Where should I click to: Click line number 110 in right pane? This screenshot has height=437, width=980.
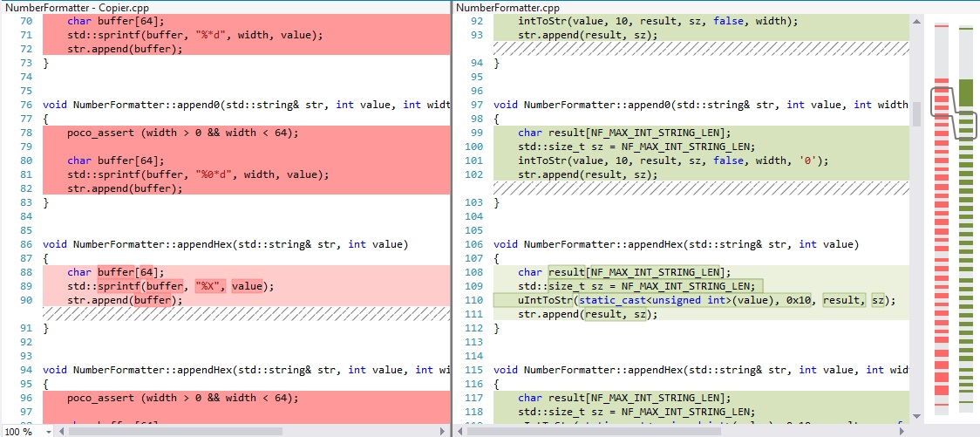coord(475,300)
